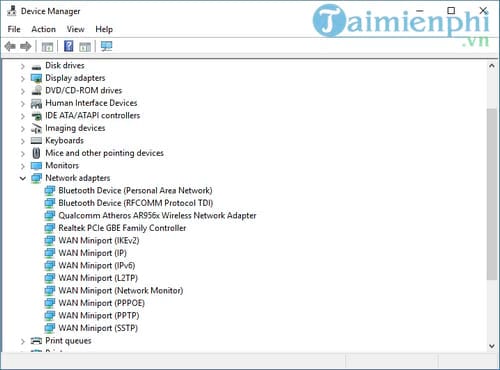Screen dimensions: 500x370
Task: Click the Scan for hardware changes monitor icon
Action: click(107, 46)
